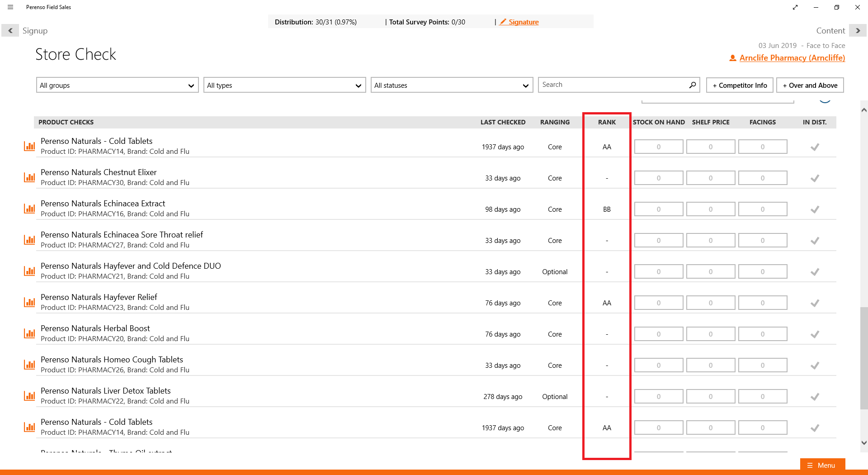Click Stock On Hand field for Liver Detox Tablets
The height and width of the screenshot is (475, 868).
coord(659,396)
